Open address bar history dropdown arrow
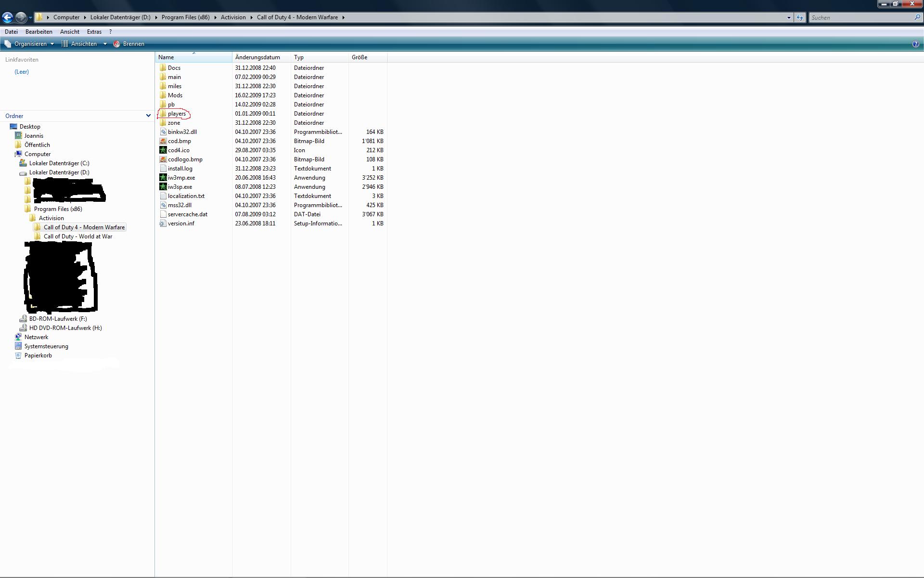924x578 pixels. (789, 17)
